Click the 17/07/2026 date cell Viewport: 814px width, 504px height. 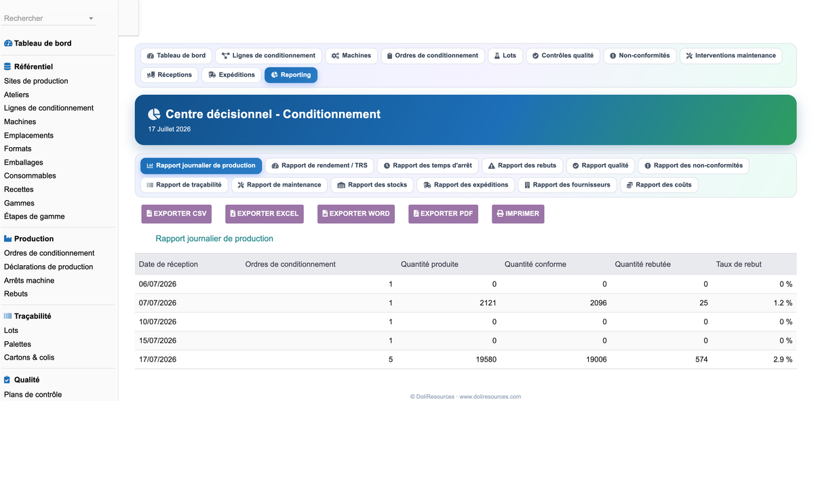[x=157, y=360]
